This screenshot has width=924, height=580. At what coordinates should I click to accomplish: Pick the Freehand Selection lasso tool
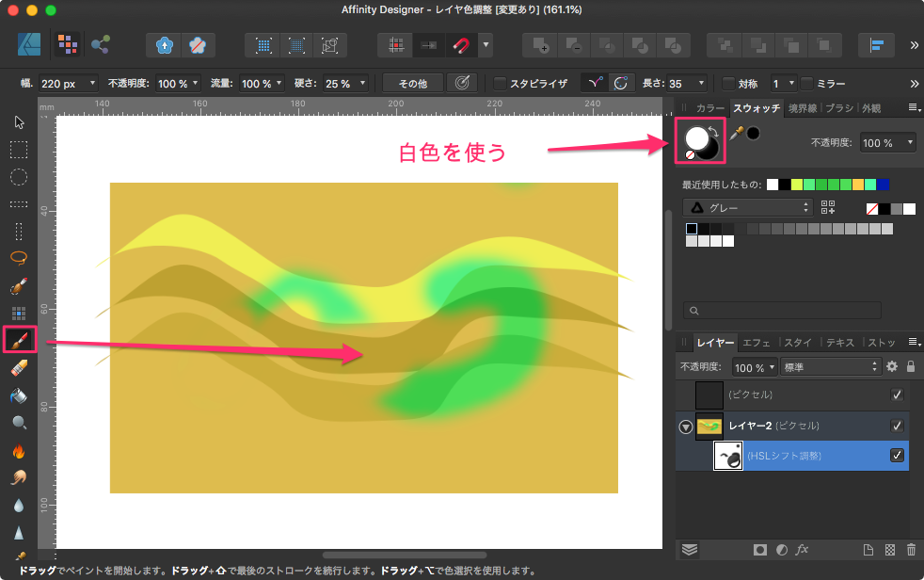(x=19, y=257)
